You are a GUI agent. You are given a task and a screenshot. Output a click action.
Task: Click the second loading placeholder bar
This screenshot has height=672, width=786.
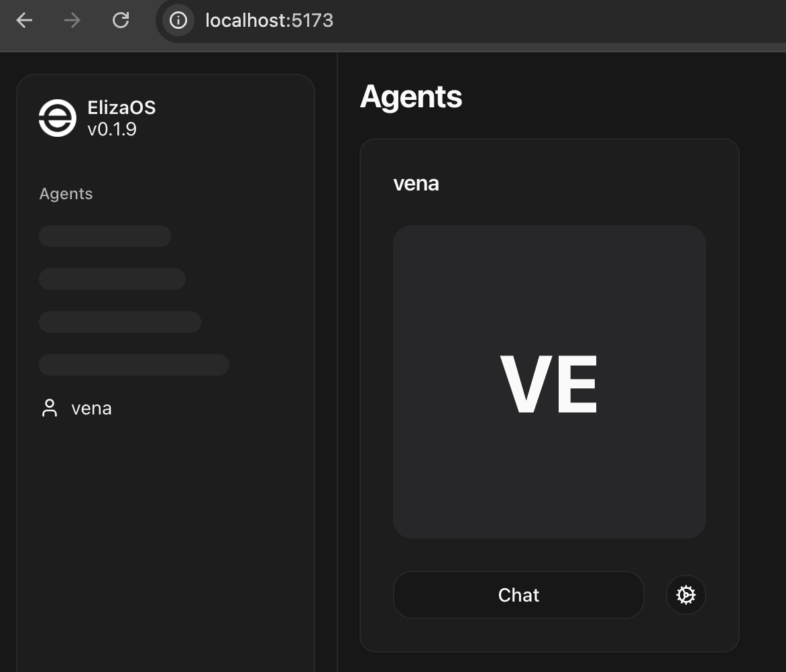[x=112, y=279]
